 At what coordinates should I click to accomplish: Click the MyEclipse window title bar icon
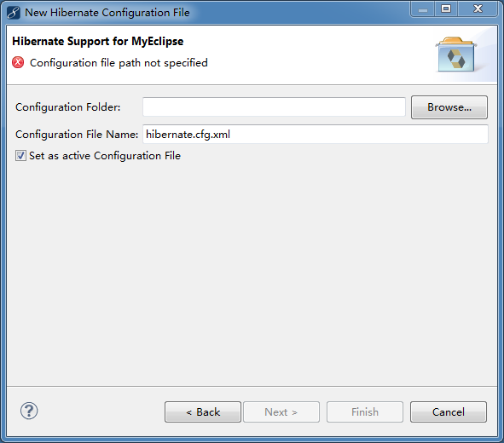click(14, 13)
